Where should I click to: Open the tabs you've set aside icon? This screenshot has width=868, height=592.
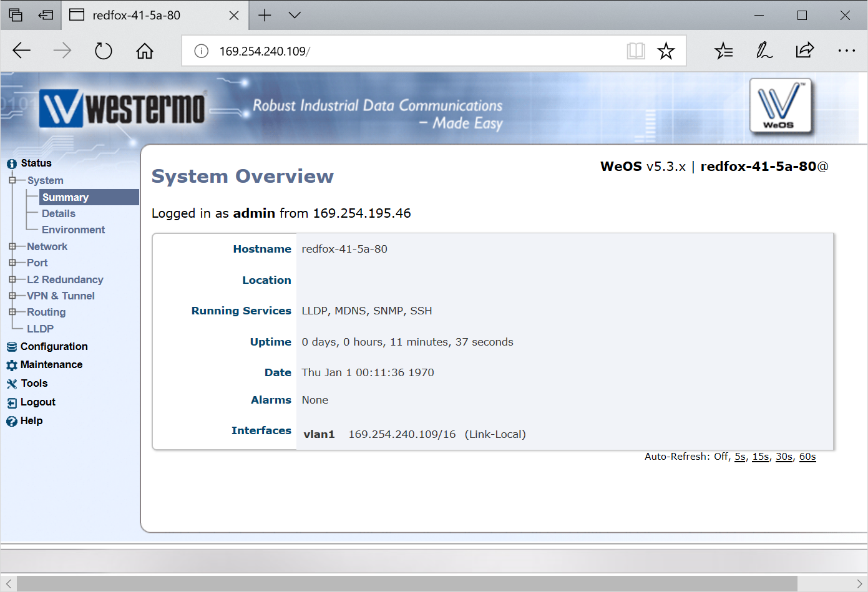coord(16,15)
